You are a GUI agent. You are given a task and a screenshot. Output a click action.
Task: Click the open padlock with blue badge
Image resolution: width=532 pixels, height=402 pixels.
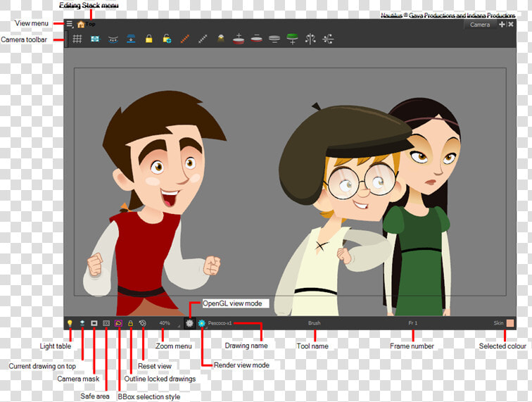click(x=167, y=39)
